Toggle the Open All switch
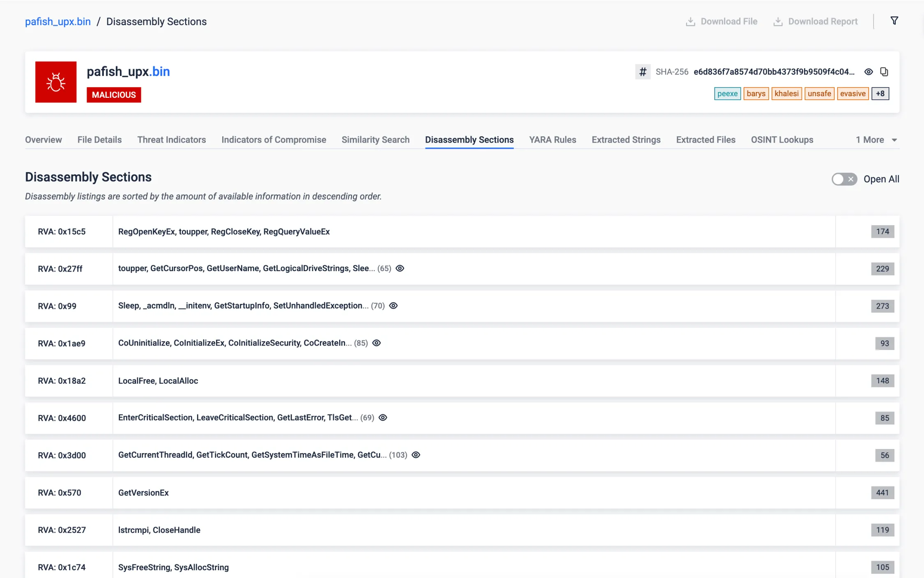The image size is (924, 578). tap(844, 179)
